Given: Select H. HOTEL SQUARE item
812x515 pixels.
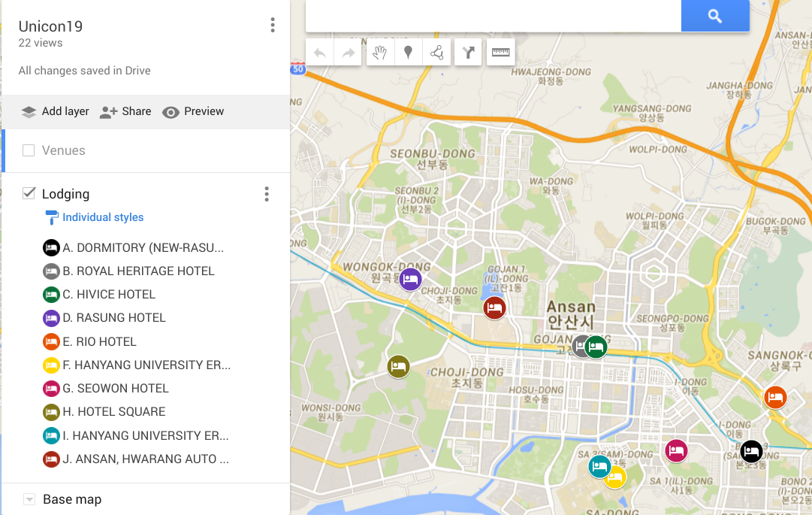Looking at the screenshot, I should click(x=114, y=412).
